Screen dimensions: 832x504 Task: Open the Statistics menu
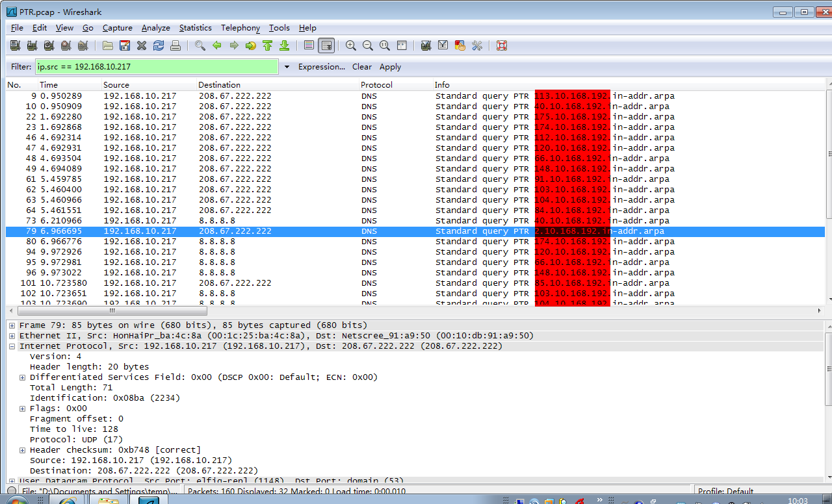(x=195, y=28)
